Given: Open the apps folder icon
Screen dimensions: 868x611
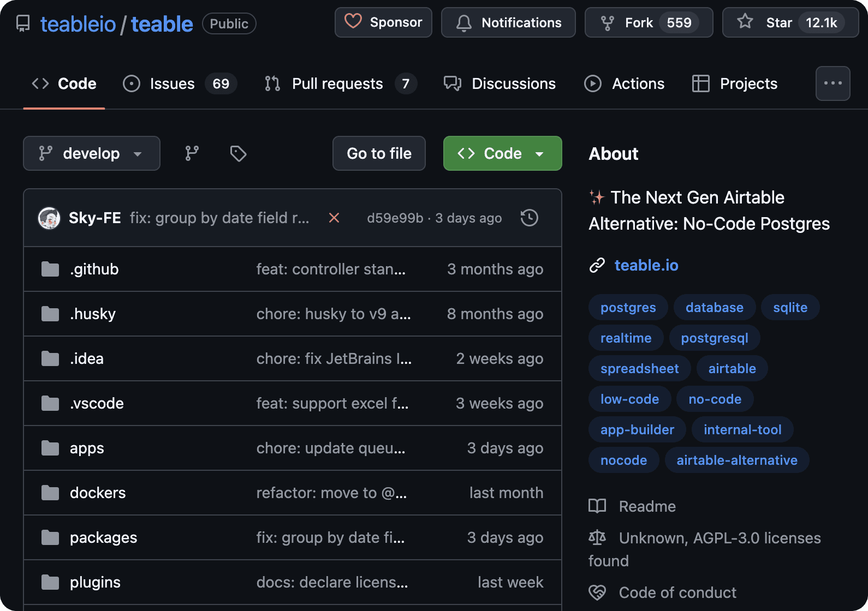Looking at the screenshot, I should click(50, 448).
